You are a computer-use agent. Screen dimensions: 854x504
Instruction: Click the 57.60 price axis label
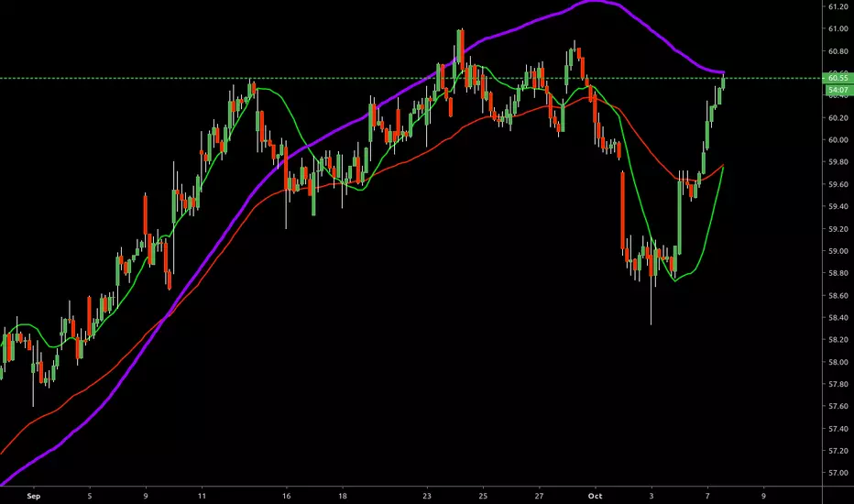838,406
